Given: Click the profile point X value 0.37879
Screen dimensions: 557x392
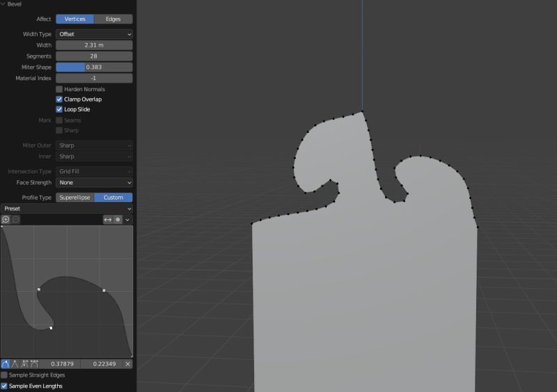Looking at the screenshot, I should click(62, 364).
